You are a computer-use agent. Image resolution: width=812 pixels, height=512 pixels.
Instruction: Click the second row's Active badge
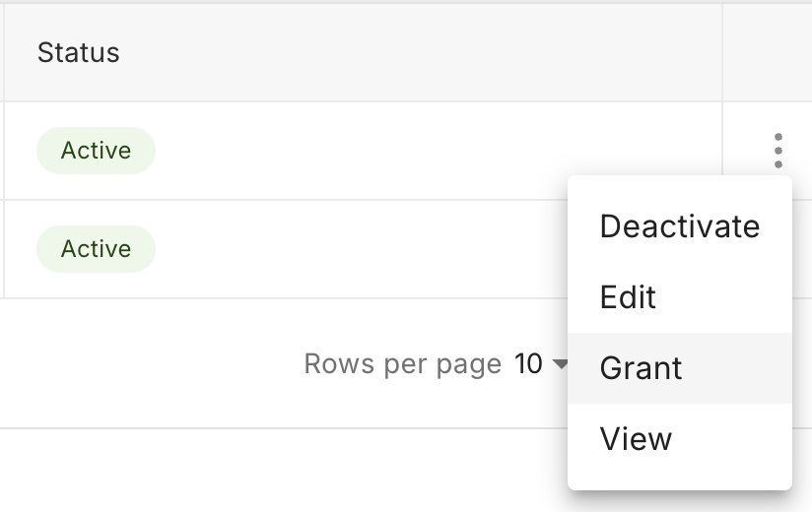(x=96, y=249)
